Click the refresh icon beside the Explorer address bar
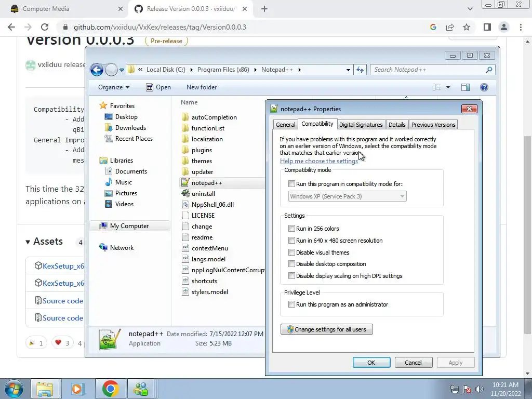The width and height of the screenshot is (532, 399). (x=360, y=70)
